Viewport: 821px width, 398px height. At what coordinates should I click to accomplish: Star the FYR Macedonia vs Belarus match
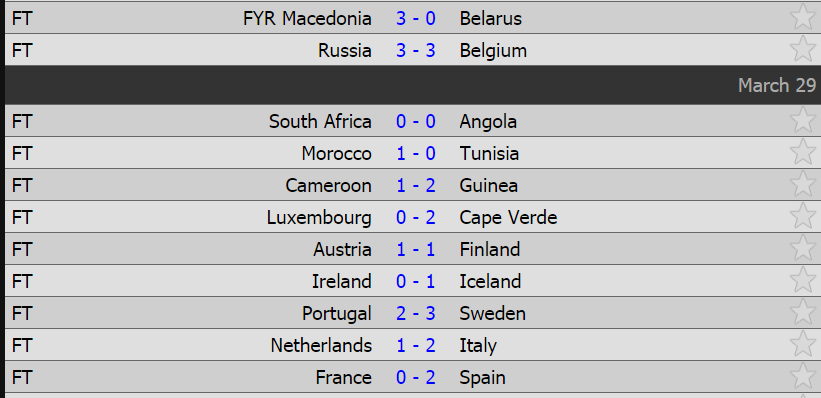click(803, 17)
